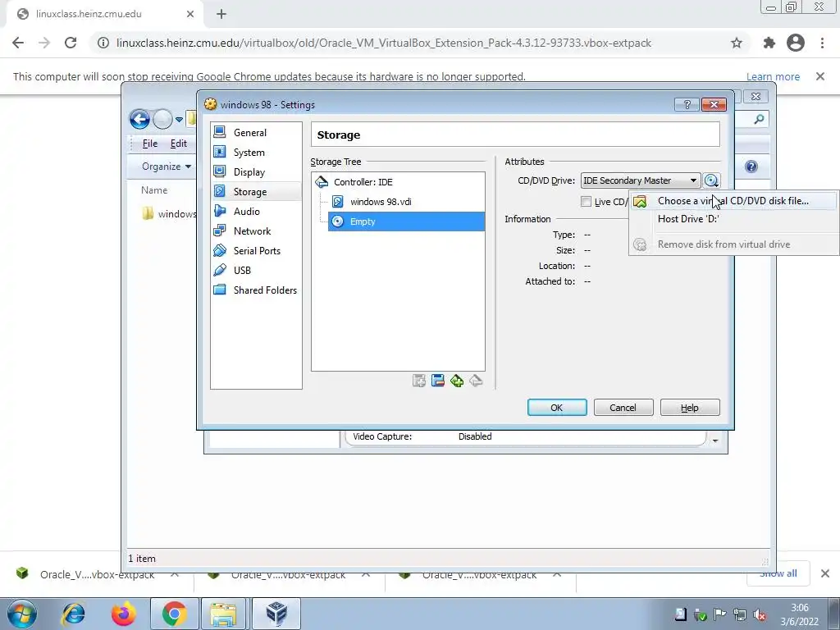Select the windows 98.vdi disk entry
The height and width of the screenshot is (630, 840).
381,202
